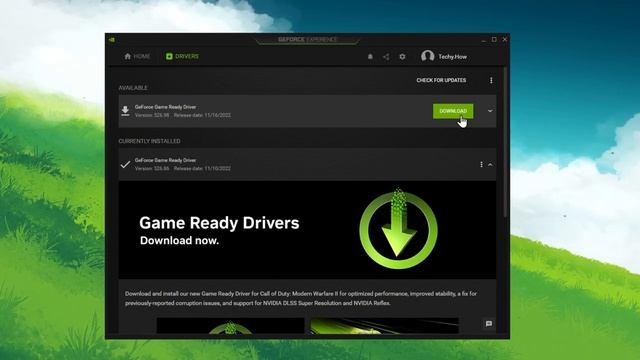Viewport: 640px width, 360px height.
Task: Click the share icon
Action: click(386, 57)
